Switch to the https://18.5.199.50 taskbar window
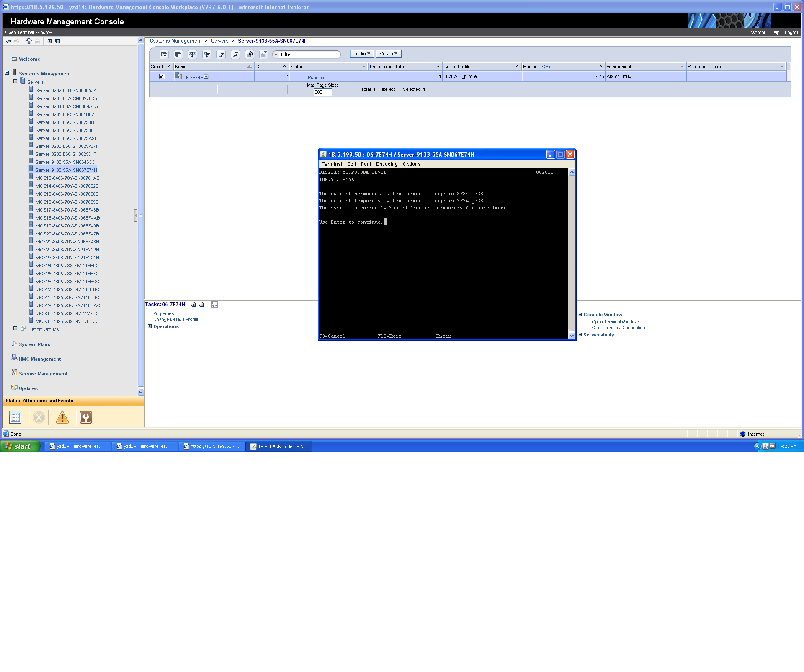Screen dimensions: 804x672 tap(212, 446)
